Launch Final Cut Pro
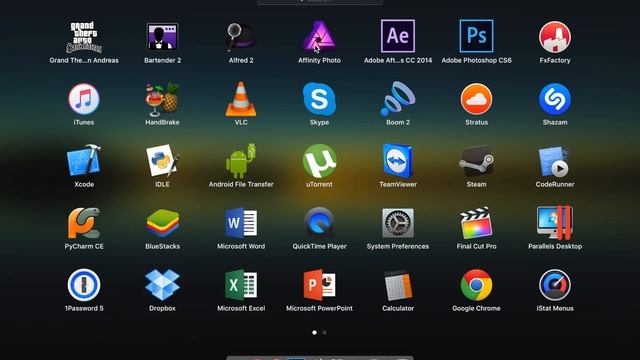The height and width of the screenshot is (360, 640). click(476, 223)
